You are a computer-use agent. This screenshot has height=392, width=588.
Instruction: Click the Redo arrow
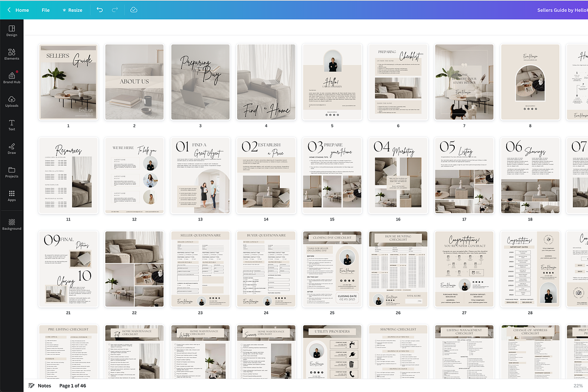click(115, 10)
